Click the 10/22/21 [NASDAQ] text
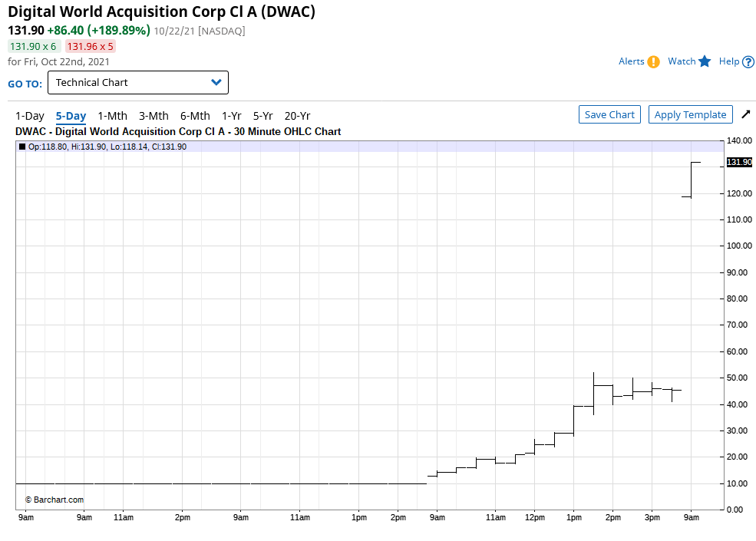This screenshot has height=541, width=756. coord(200,31)
